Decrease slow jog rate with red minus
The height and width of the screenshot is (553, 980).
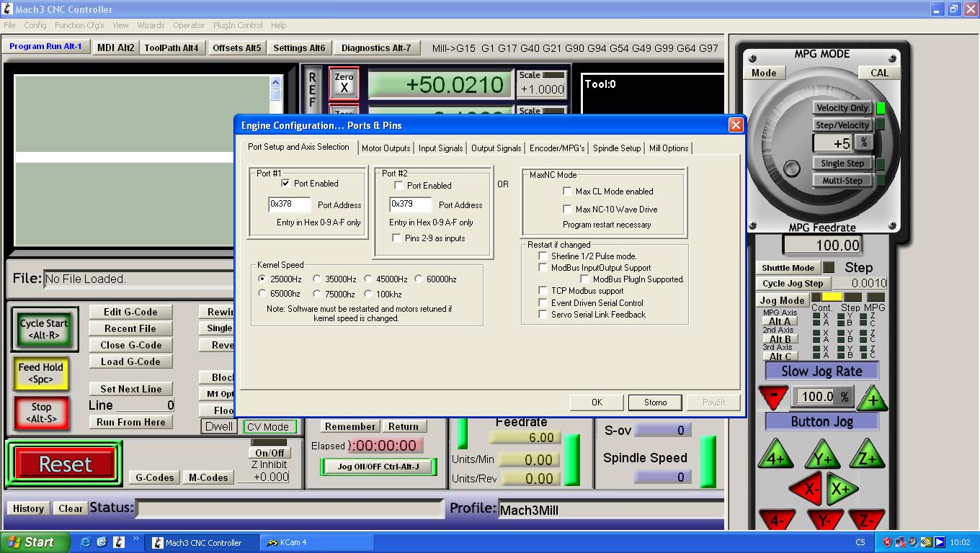pos(773,397)
